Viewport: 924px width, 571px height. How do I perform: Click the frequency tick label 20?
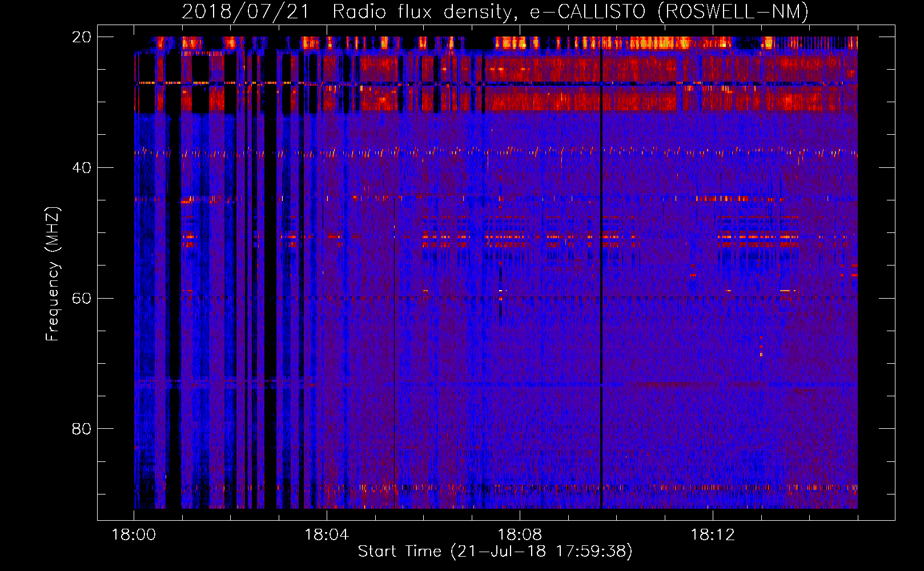82,37
